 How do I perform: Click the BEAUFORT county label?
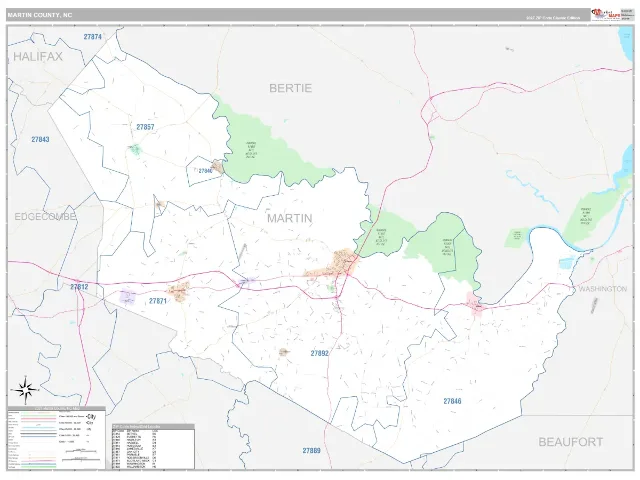pos(571,442)
